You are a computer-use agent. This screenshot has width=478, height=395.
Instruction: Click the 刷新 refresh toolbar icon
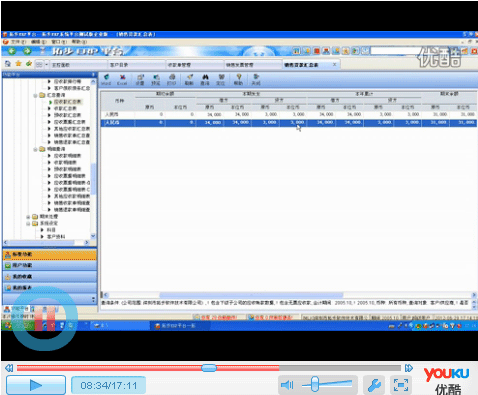coord(189,80)
